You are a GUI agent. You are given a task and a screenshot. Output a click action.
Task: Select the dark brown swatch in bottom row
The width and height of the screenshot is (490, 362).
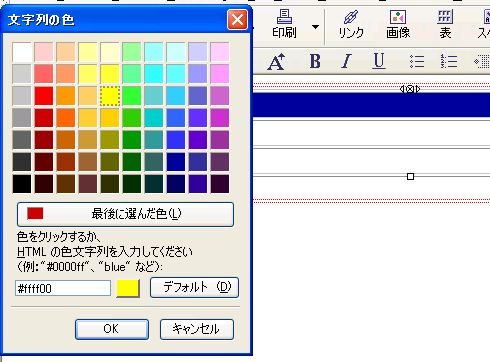66,184
